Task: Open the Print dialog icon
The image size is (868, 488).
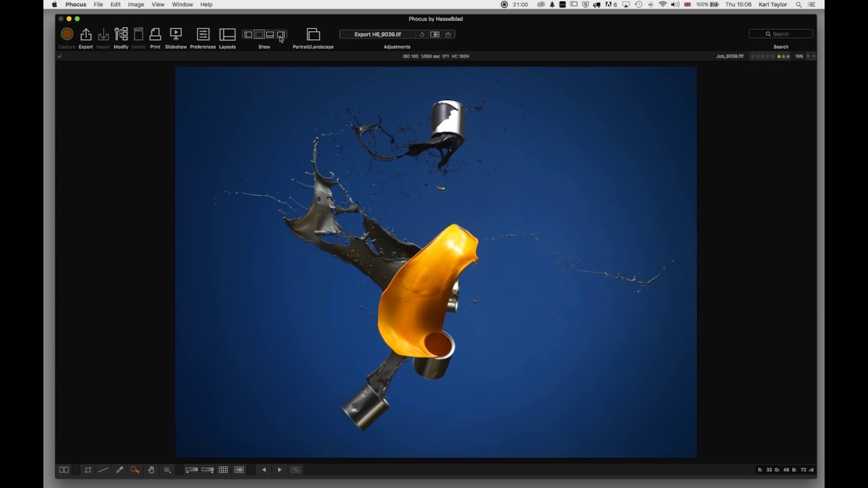Action: tap(155, 34)
